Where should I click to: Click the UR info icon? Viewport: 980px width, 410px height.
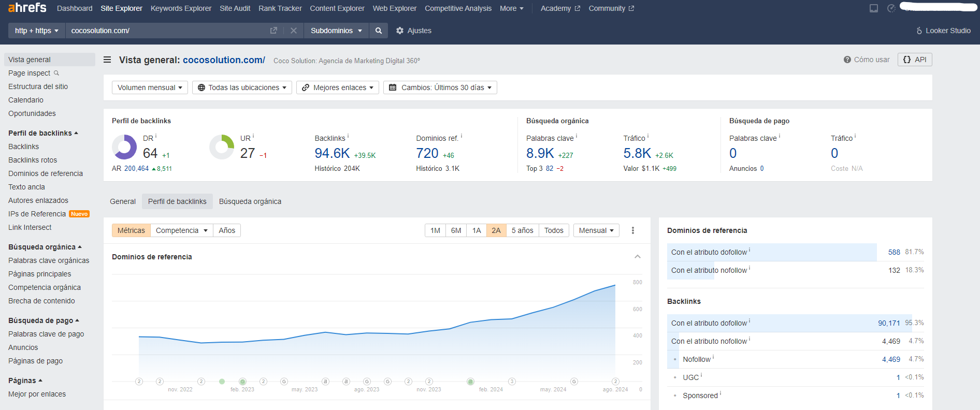click(253, 136)
